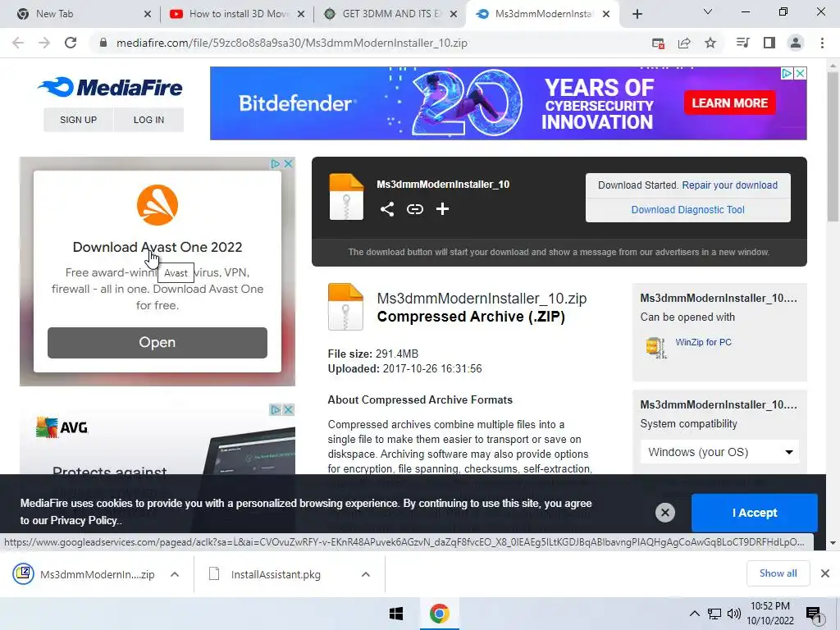The width and height of the screenshot is (840, 630).
Task: Reload the MediaFire page
Action: (71, 43)
